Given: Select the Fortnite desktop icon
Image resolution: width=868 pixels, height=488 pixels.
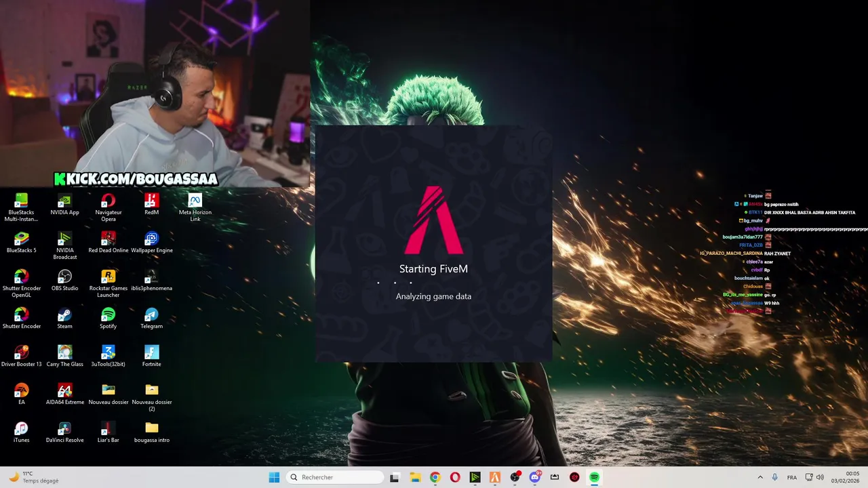Looking at the screenshot, I should point(151,356).
